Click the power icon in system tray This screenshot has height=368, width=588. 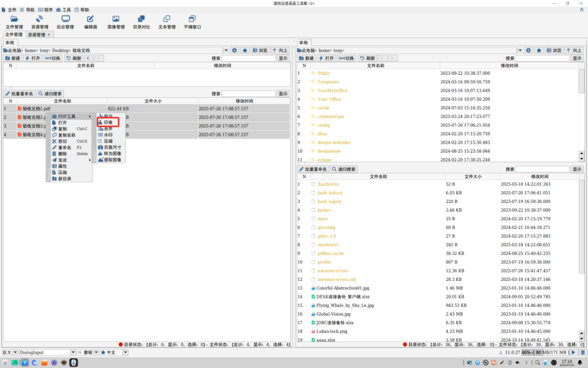point(554,363)
